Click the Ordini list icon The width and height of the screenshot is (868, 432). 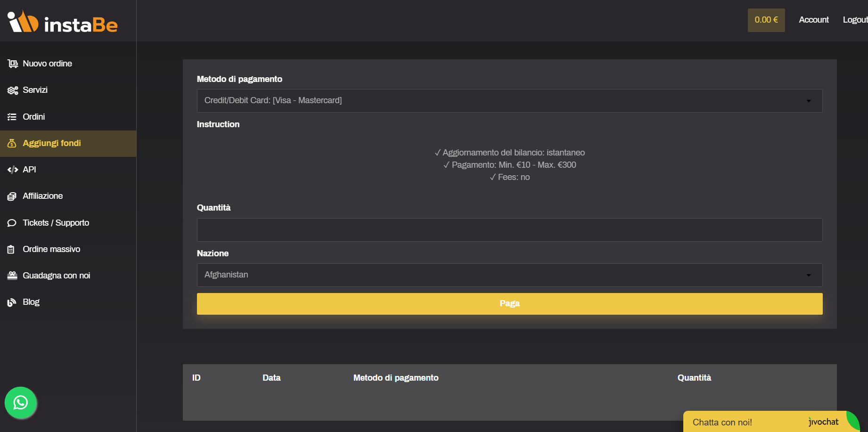12,117
